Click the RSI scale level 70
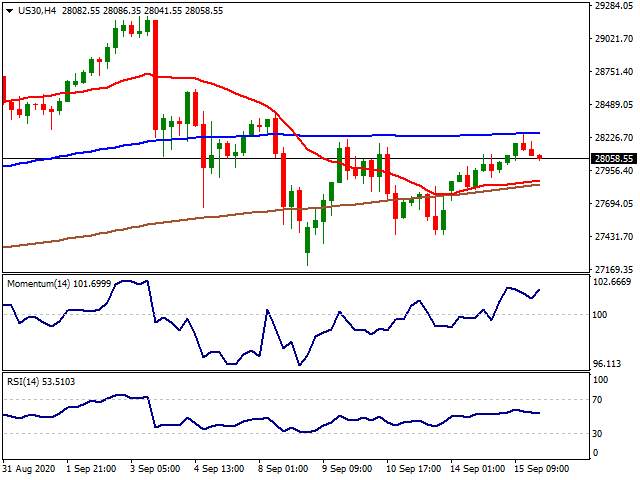 coord(598,400)
